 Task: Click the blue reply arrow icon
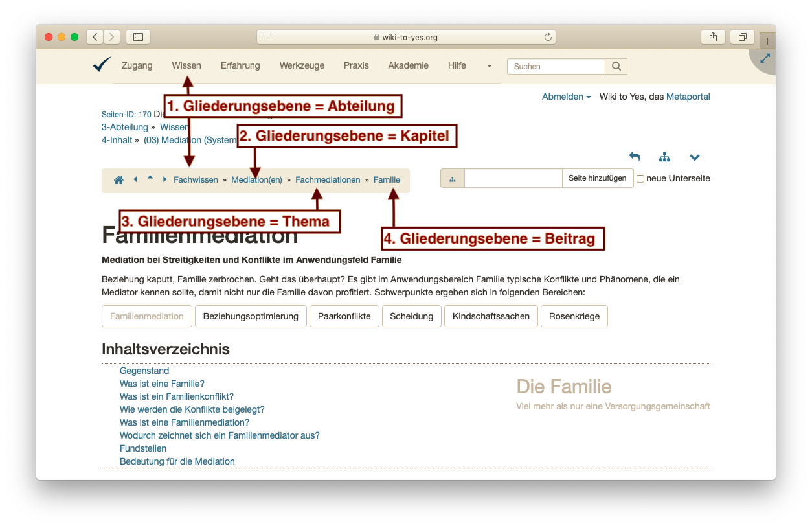click(x=635, y=157)
